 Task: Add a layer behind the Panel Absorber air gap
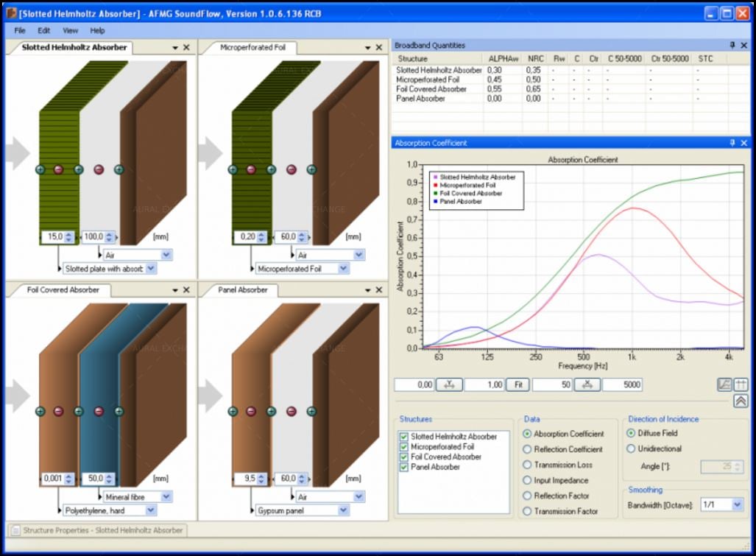click(311, 412)
